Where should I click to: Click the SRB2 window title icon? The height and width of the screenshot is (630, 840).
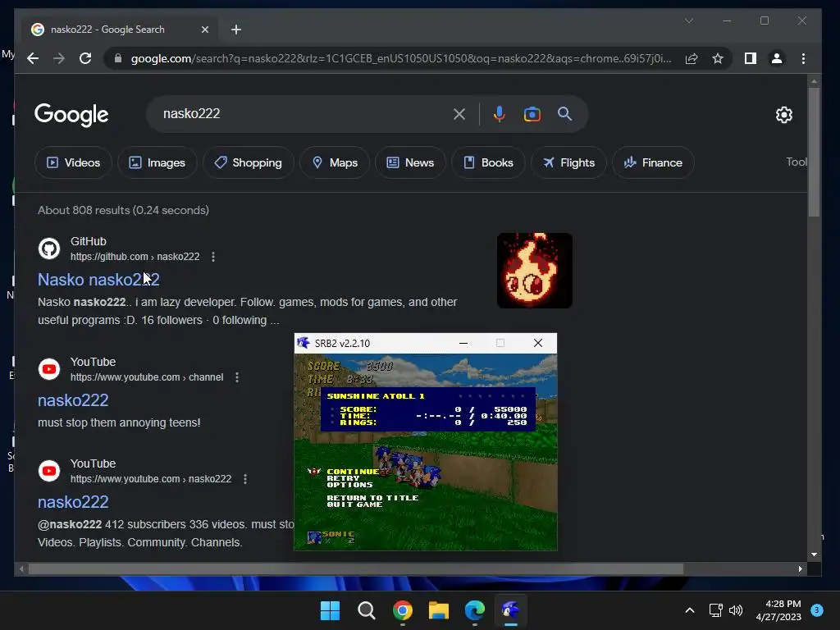tap(304, 343)
